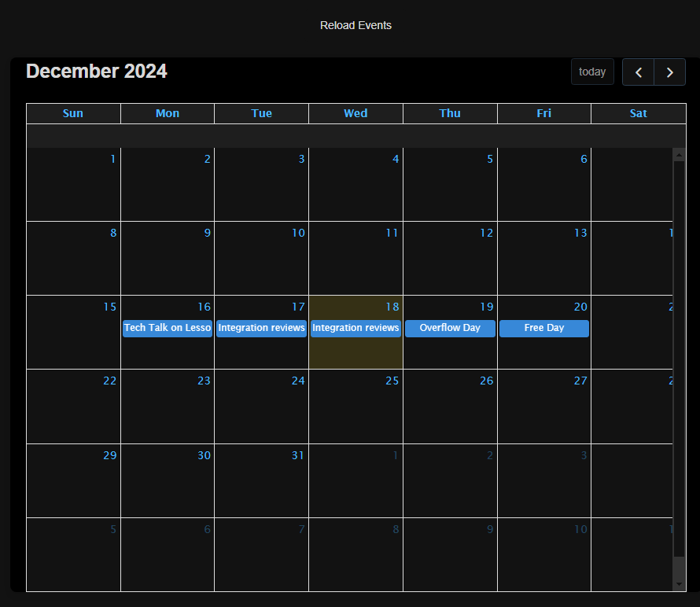Select Integration reviews event on December 18
700x607 pixels.
356,328
